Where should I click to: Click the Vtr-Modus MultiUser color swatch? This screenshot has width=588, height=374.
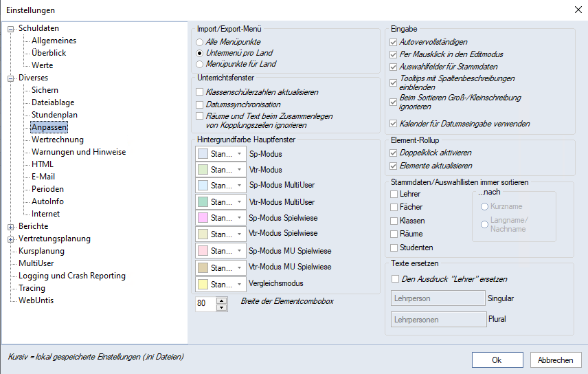tap(204, 202)
